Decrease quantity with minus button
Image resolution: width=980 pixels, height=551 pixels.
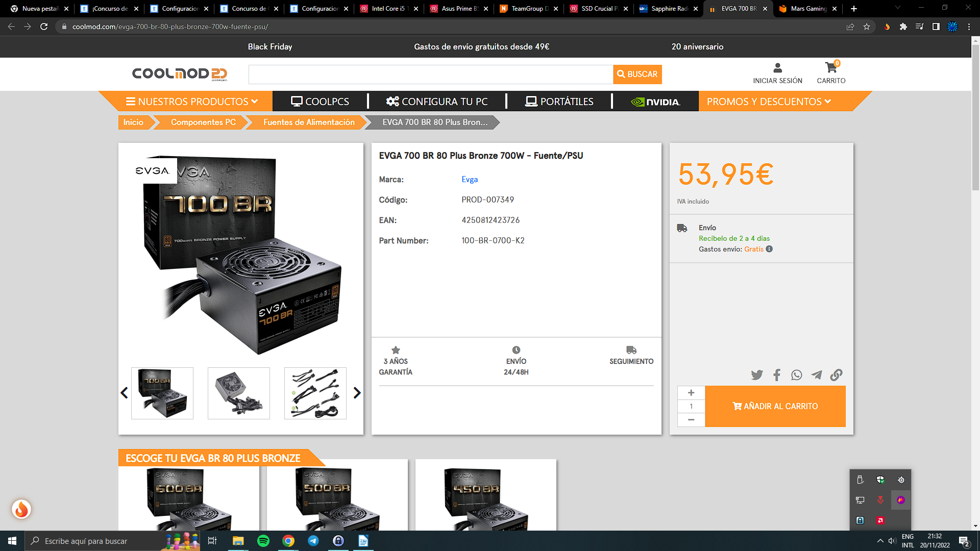click(x=691, y=419)
